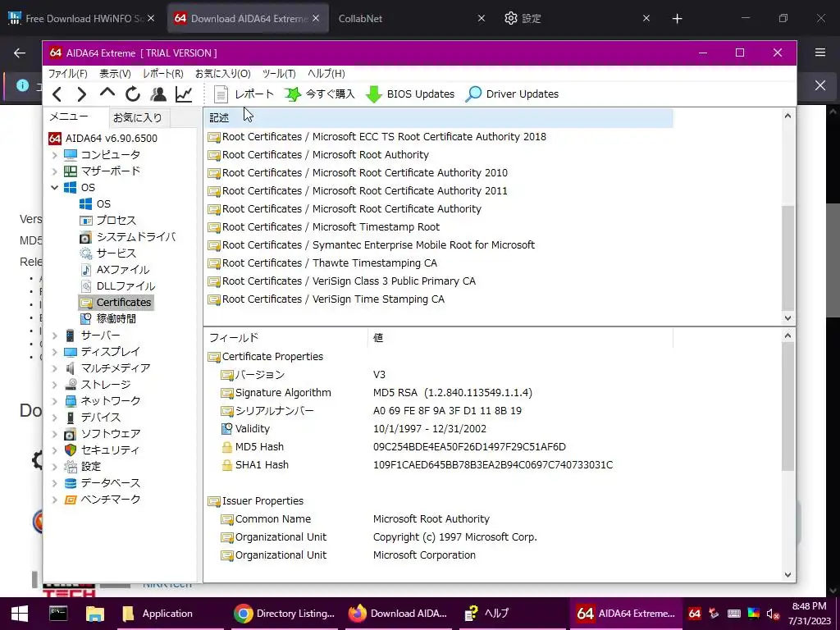Select the プロセス icon in the tree
The height and width of the screenshot is (630, 840).
(x=85, y=220)
